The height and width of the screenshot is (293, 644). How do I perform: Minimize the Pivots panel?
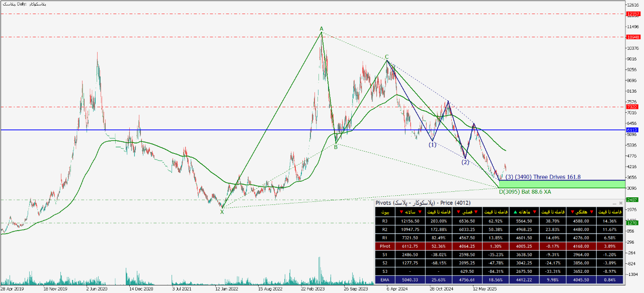(x=613, y=202)
